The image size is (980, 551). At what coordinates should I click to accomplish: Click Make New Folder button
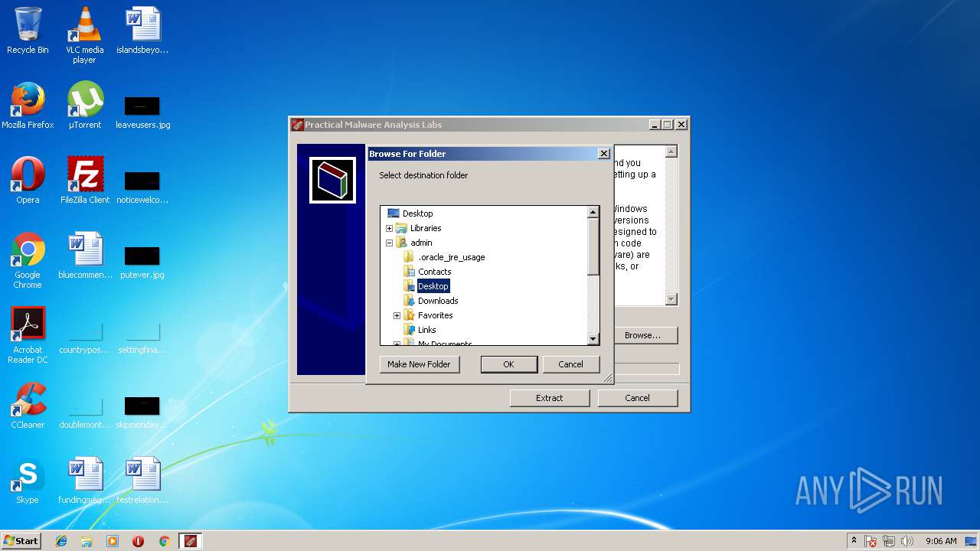point(419,364)
